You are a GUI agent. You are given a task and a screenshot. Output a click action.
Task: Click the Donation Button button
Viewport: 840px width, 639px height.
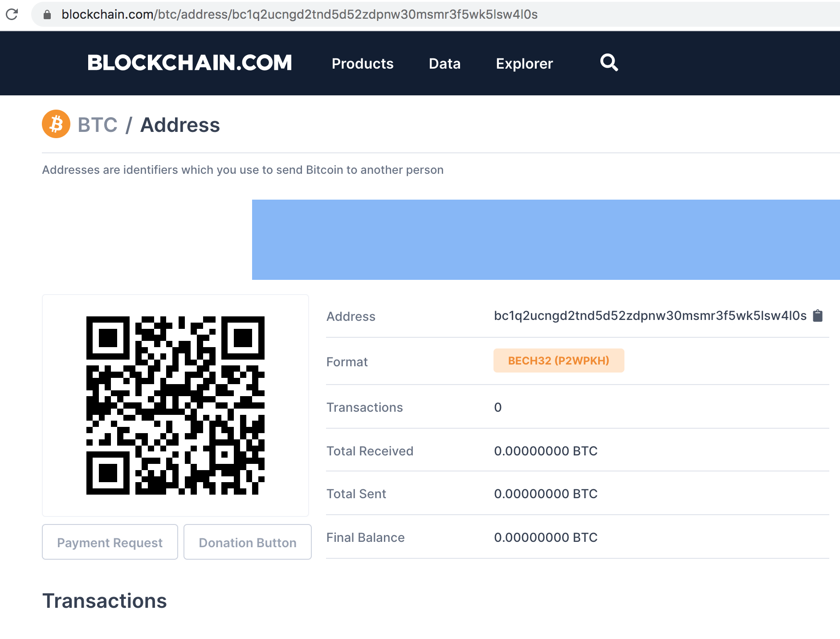click(x=248, y=542)
